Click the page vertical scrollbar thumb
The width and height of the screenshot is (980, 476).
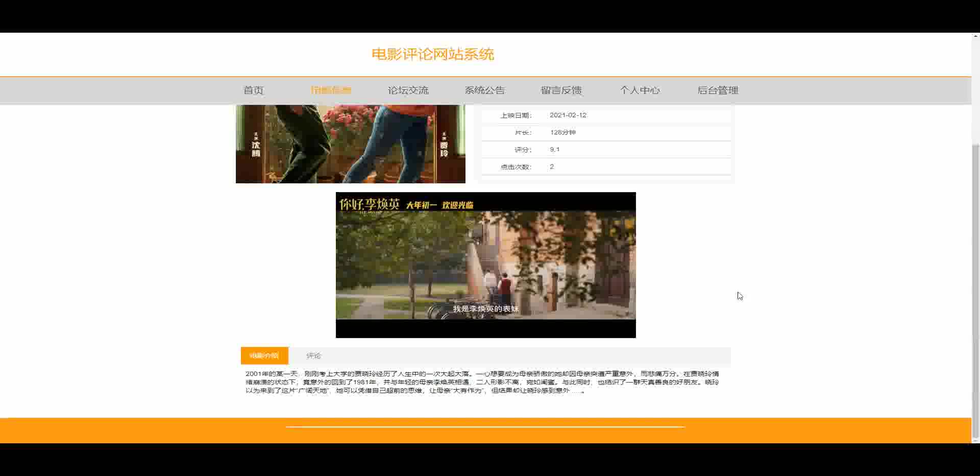[975, 291]
